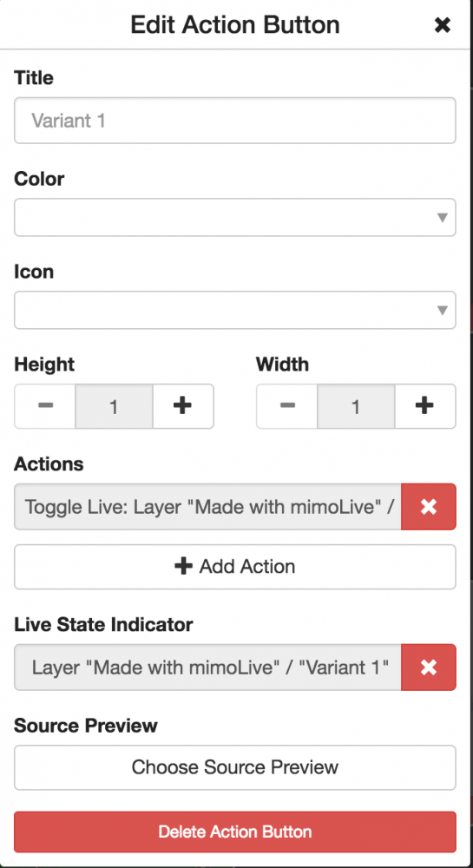
Task: Remove the Toggle Live action
Action: point(429,507)
